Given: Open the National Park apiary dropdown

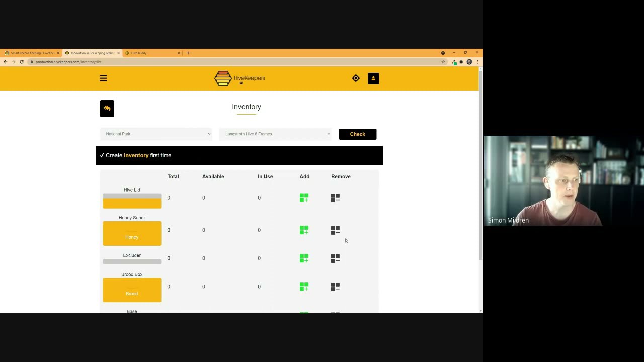Looking at the screenshot, I should pyautogui.click(x=156, y=134).
